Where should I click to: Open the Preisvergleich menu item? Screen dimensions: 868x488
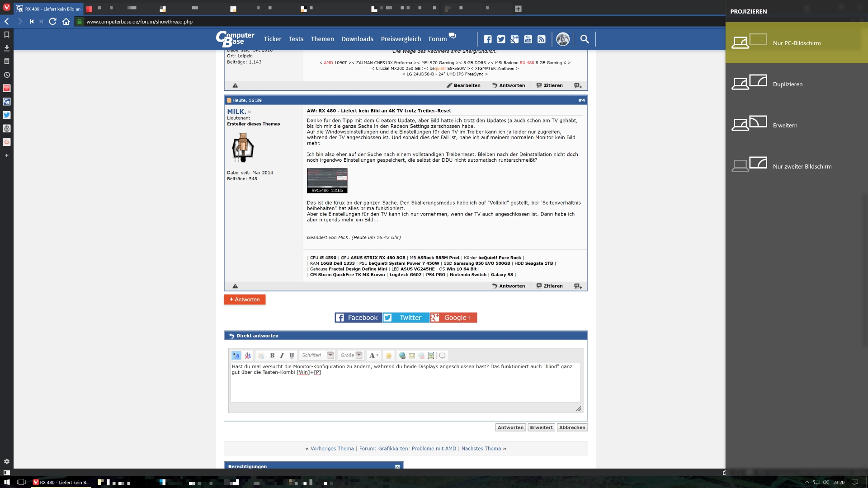click(x=401, y=39)
